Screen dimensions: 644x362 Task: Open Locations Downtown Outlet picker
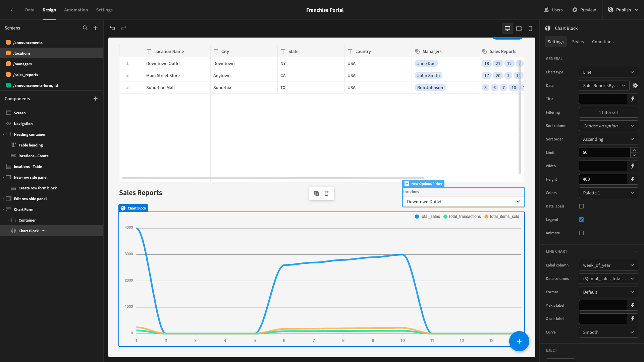[x=463, y=201]
